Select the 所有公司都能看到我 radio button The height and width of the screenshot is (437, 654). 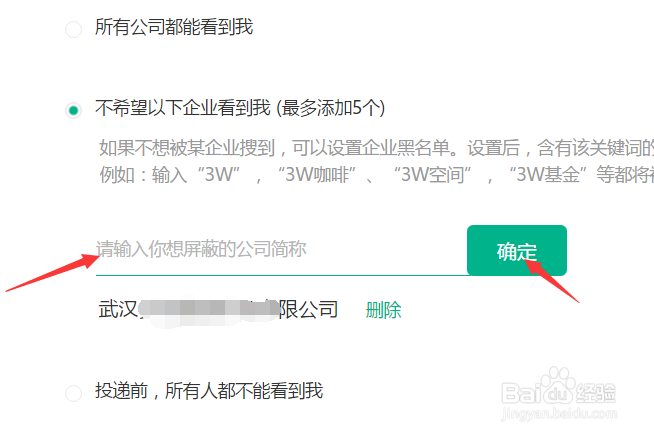point(73,29)
